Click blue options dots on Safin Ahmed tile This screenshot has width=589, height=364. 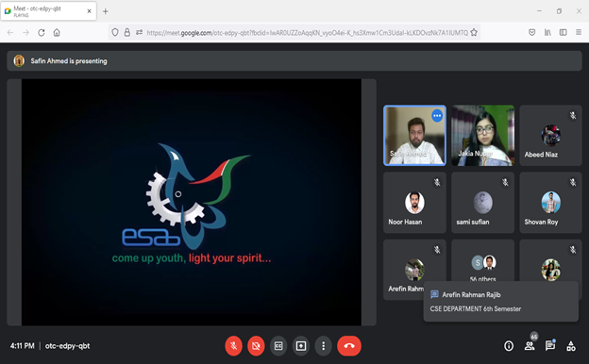pos(437,116)
